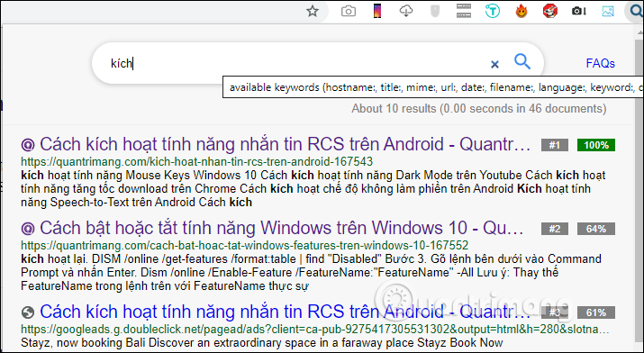Click favicon beside Windows 10 features result
Screen dimensions: 644x353
[28, 228]
